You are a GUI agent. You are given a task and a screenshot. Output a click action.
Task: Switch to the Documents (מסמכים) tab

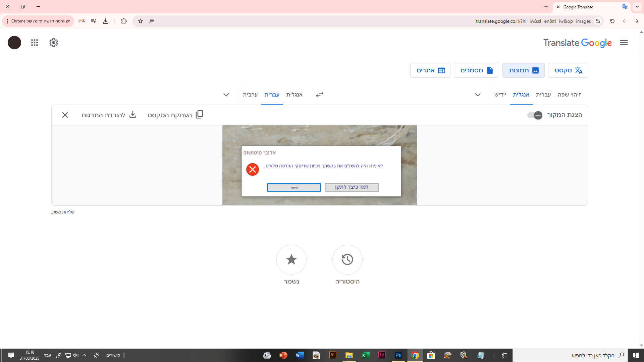tap(476, 70)
